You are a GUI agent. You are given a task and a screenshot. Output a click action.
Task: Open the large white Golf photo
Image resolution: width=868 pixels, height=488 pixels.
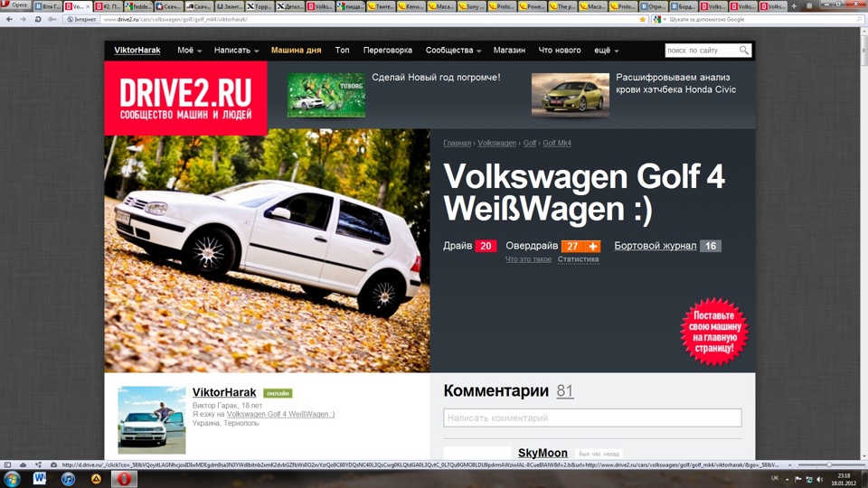click(x=267, y=250)
